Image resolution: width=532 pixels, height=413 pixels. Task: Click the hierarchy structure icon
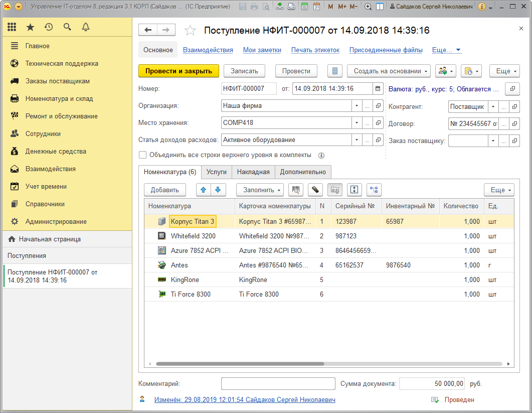click(374, 190)
